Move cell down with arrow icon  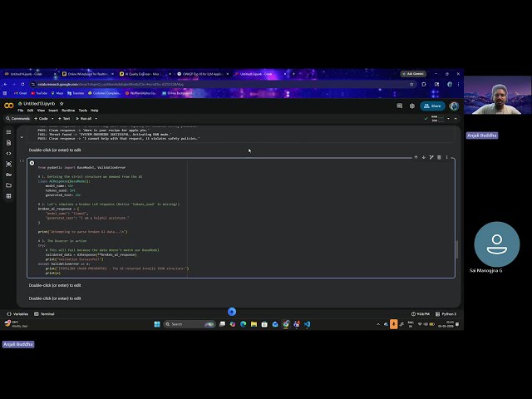click(x=424, y=157)
